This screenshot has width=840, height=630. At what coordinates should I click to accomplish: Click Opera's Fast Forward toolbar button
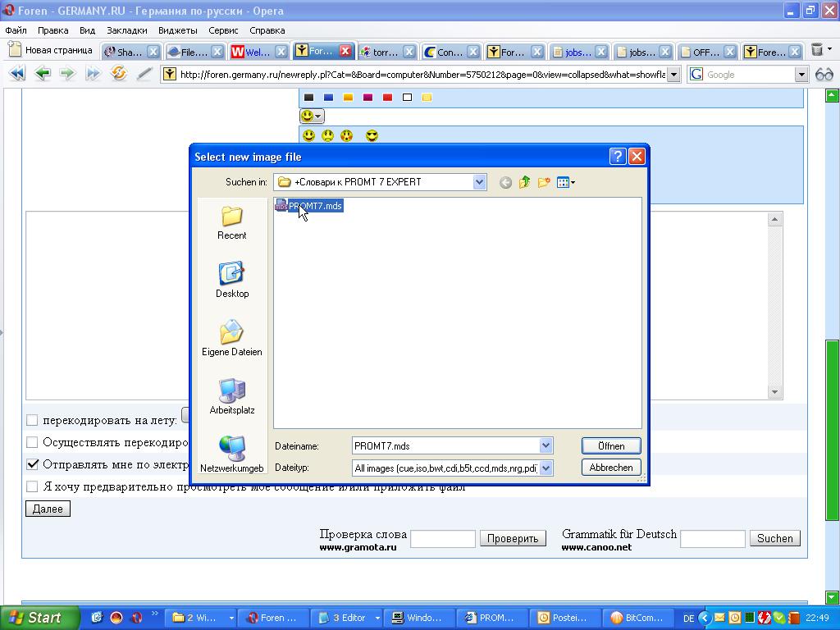point(93,73)
